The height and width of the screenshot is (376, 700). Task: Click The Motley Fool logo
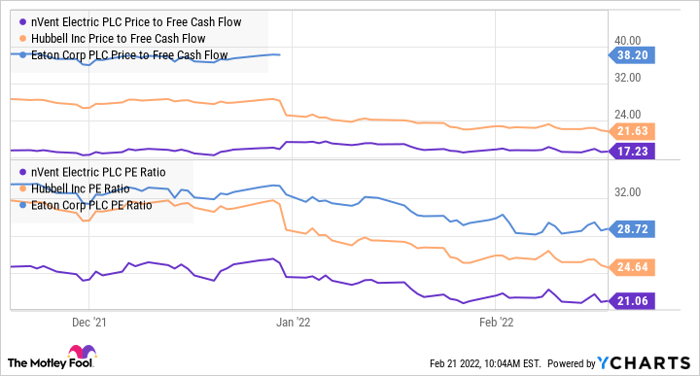pos(52,356)
